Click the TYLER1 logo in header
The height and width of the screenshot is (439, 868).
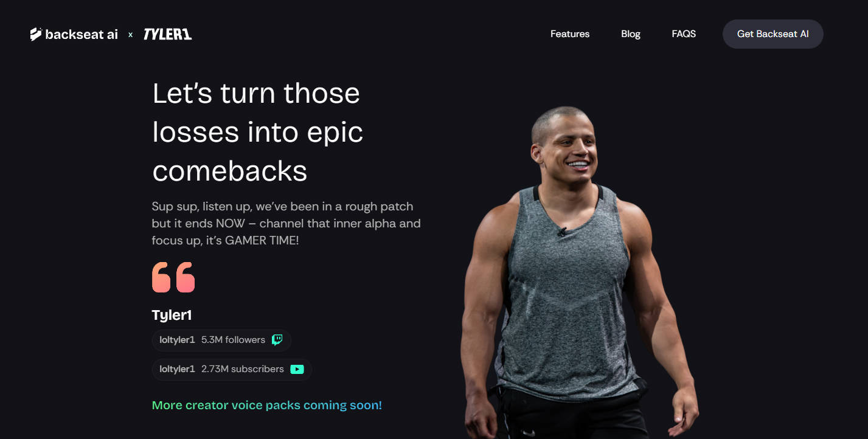tap(167, 35)
